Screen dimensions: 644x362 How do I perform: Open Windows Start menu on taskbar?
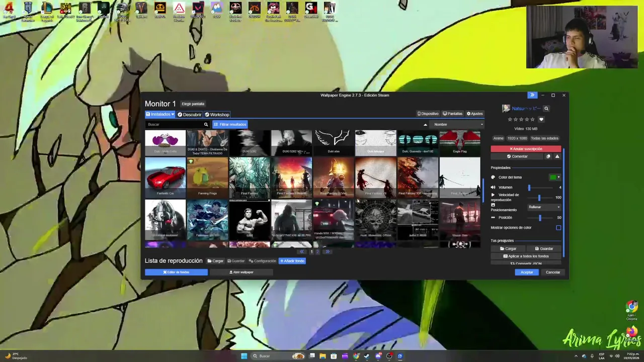pyautogui.click(x=244, y=356)
